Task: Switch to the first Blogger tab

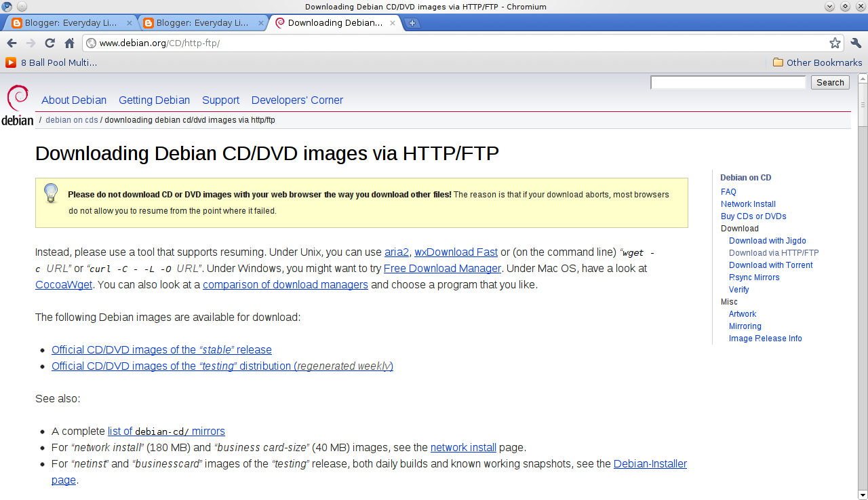Action: pyautogui.click(x=71, y=22)
